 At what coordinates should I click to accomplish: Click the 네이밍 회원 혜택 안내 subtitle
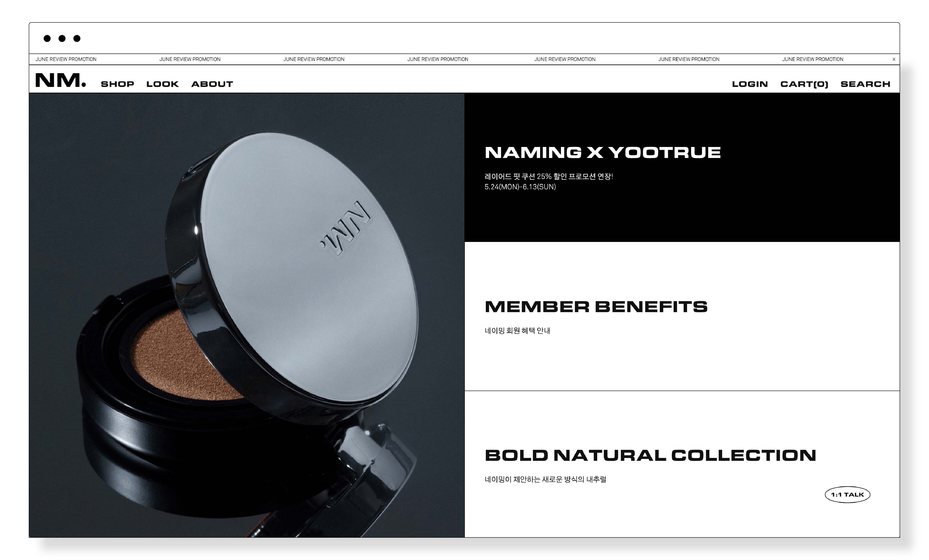[517, 331]
